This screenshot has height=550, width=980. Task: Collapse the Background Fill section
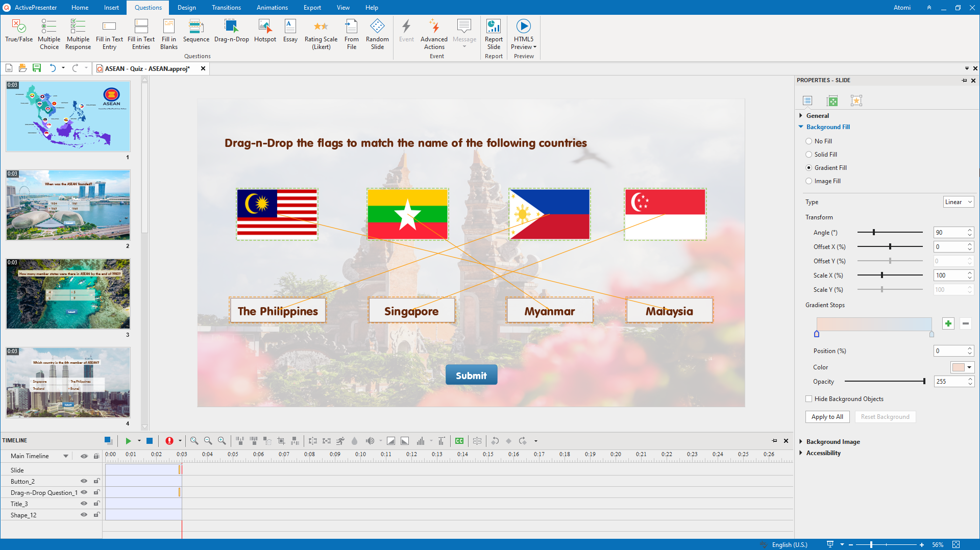[x=801, y=127]
